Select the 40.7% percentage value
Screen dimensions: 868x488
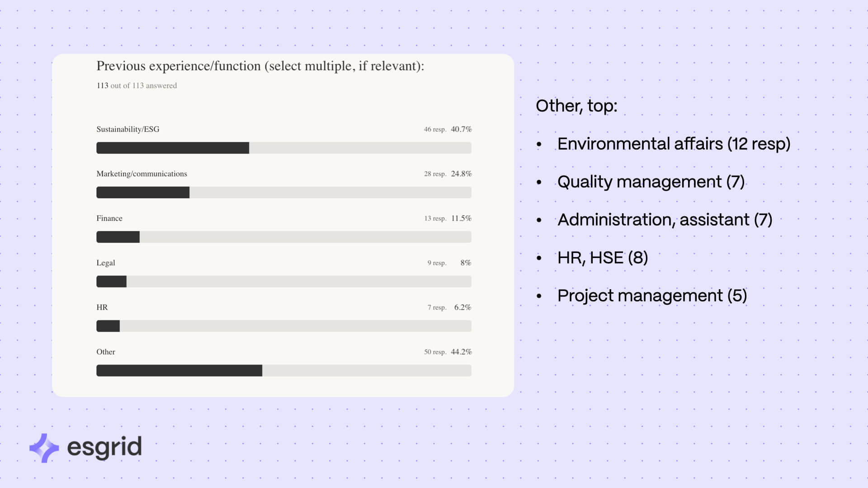coord(461,129)
